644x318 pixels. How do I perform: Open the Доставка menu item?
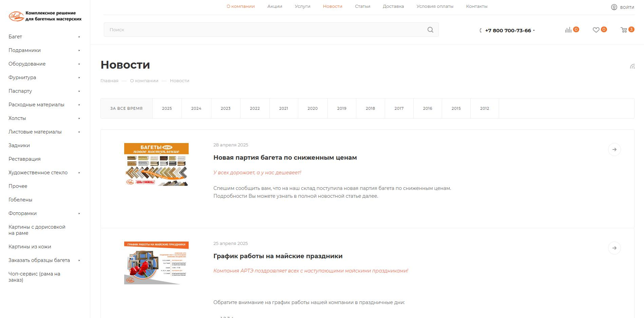393,6
